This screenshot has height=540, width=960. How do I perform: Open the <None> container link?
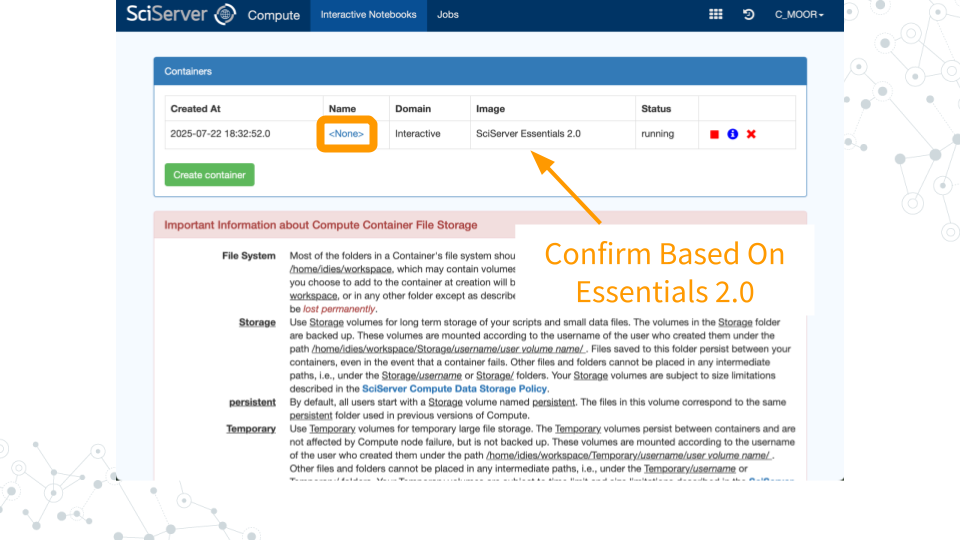tap(346, 133)
